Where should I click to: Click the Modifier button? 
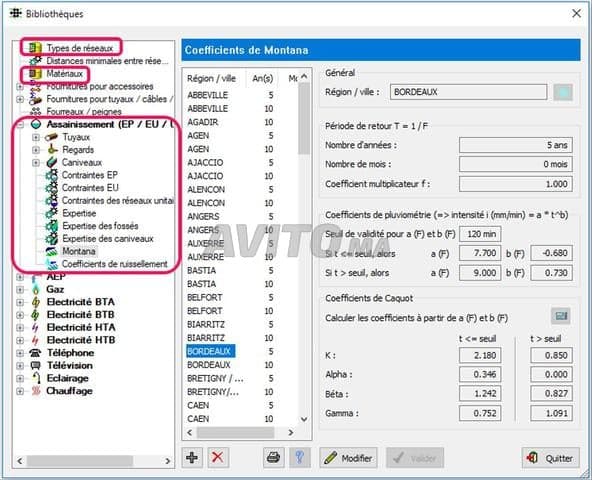coord(348,458)
